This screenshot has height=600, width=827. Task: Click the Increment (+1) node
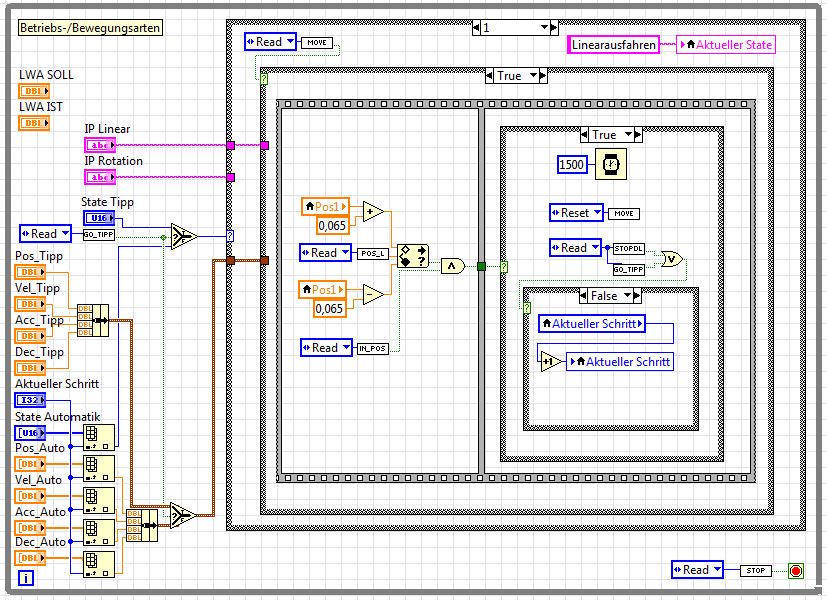(x=550, y=361)
